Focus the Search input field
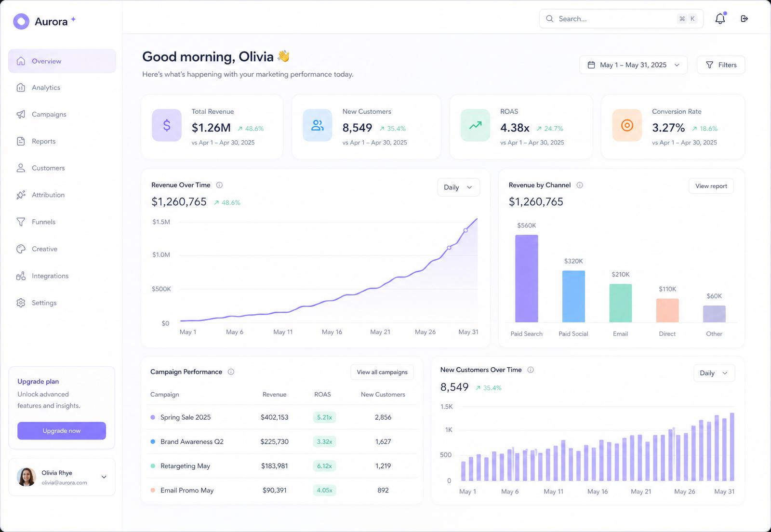Image resolution: width=771 pixels, height=532 pixels. pos(621,19)
